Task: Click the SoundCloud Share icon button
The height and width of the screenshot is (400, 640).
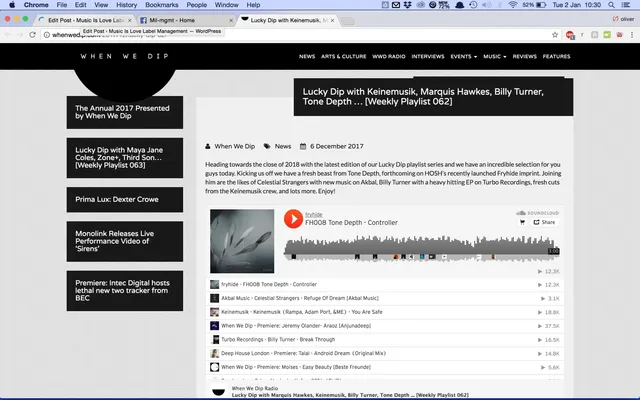Action: [x=544, y=222]
